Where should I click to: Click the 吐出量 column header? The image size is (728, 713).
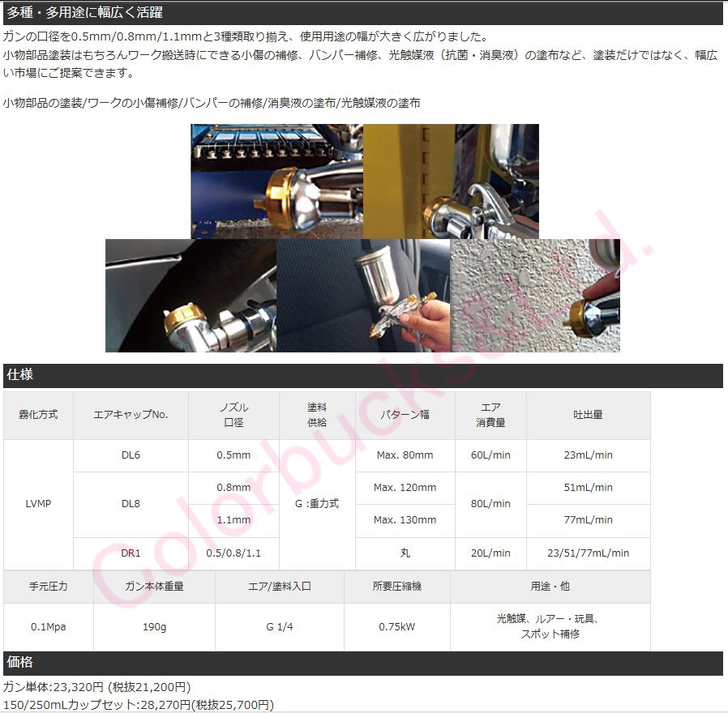click(x=589, y=415)
